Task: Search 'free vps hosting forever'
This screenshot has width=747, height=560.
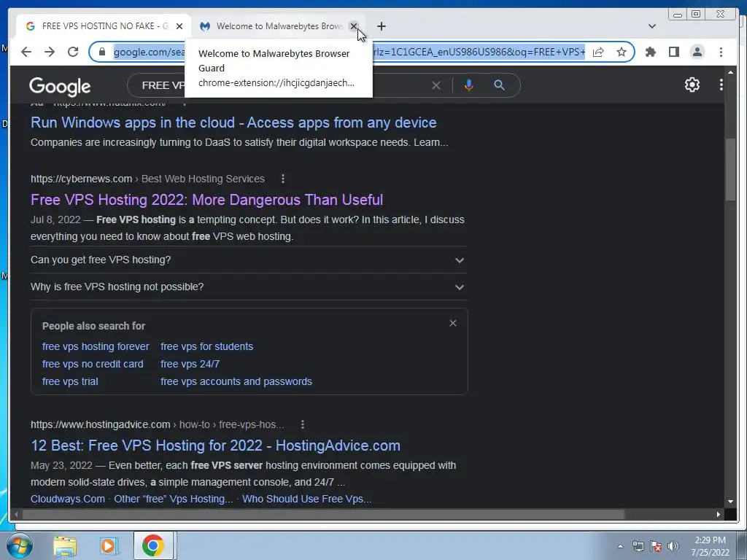Action: 96,346
